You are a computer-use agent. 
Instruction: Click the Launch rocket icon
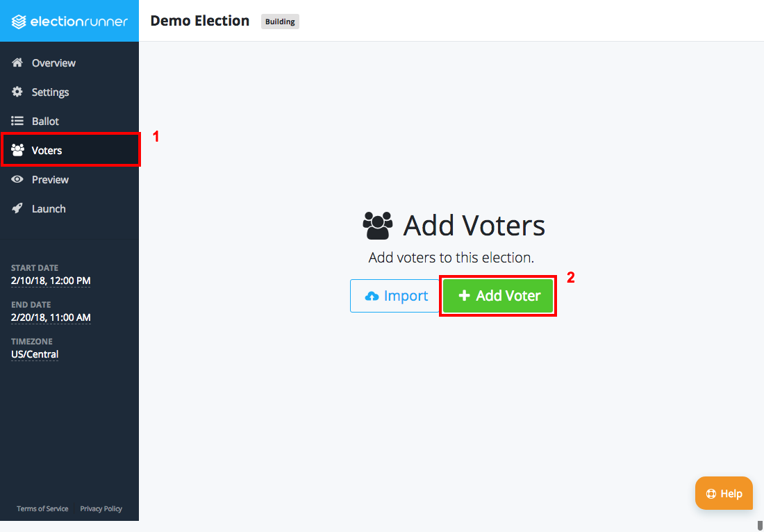click(x=17, y=208)
